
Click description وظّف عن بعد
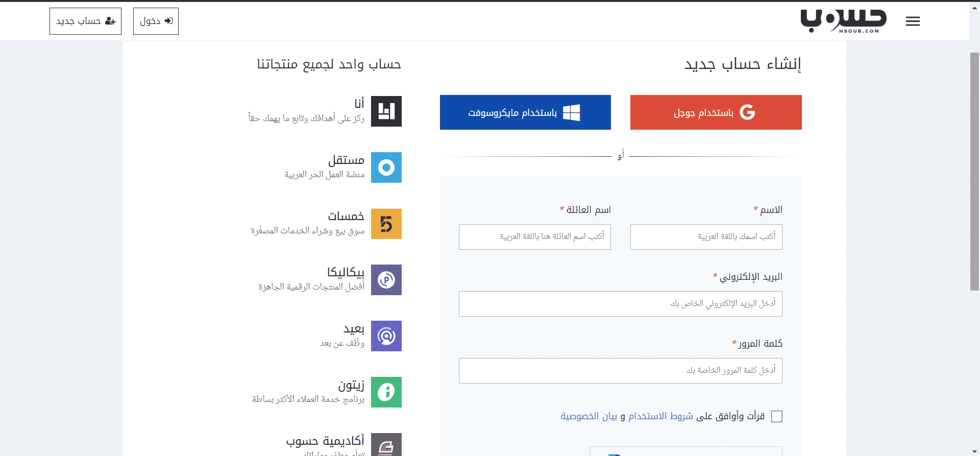coord(342,343)
